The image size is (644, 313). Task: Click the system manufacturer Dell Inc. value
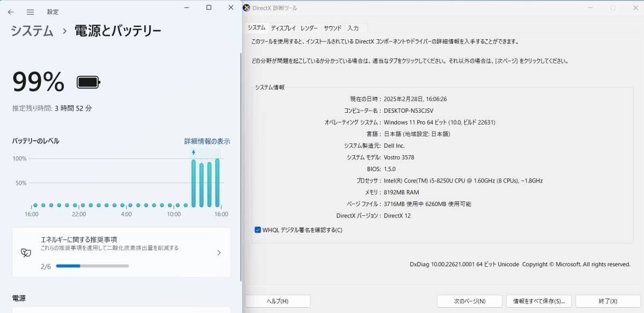click(394, 145)
